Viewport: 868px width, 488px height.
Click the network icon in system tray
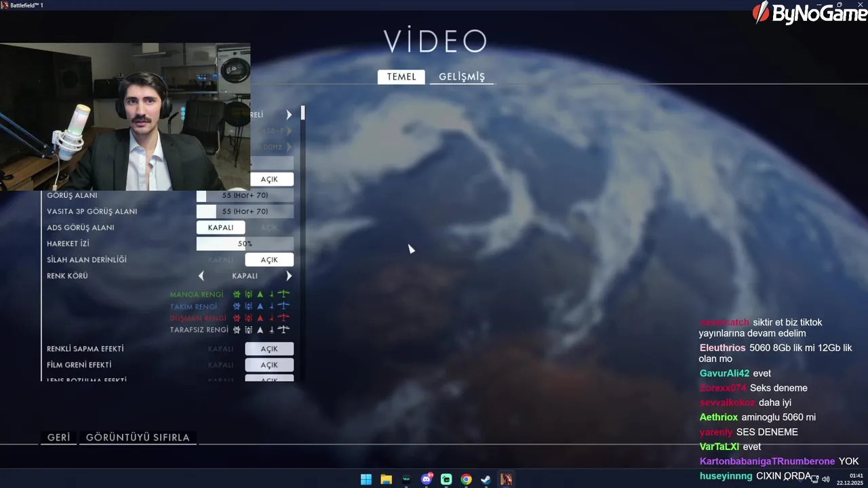tap(814, 479)
